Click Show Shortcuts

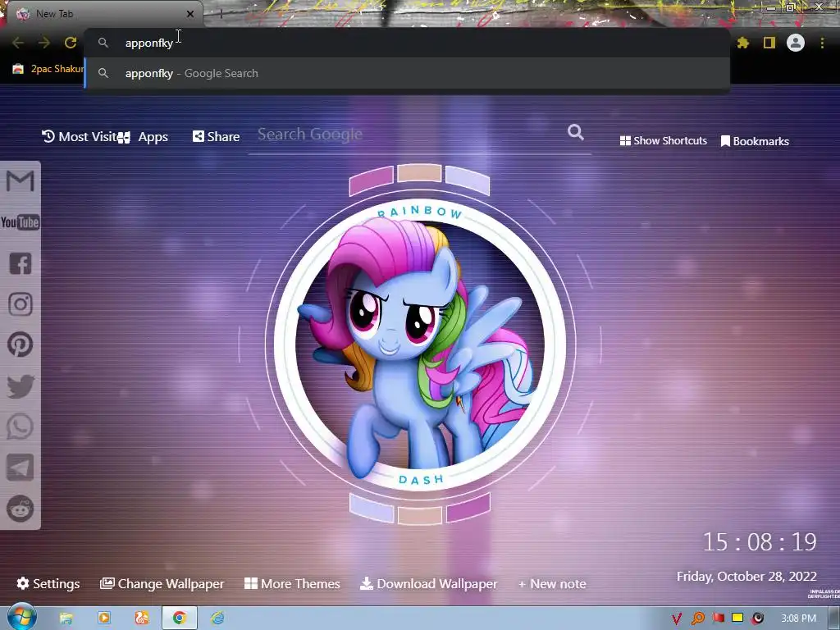[x=663, y=141]
